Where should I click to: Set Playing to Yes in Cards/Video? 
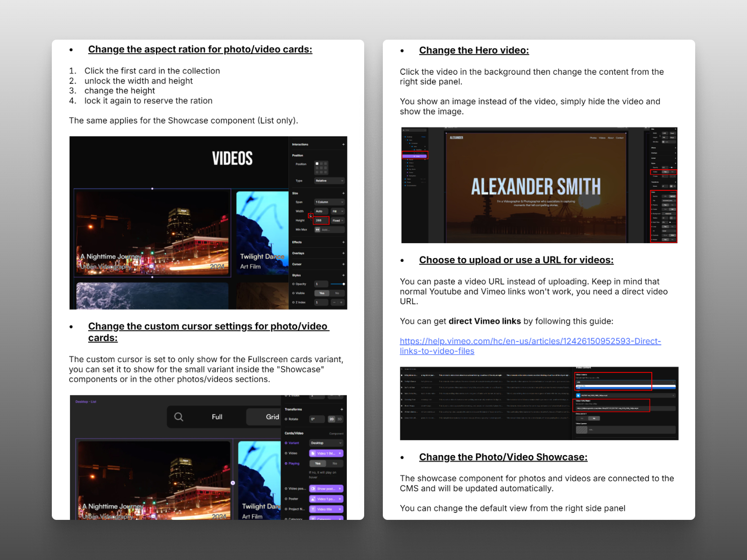318,463
